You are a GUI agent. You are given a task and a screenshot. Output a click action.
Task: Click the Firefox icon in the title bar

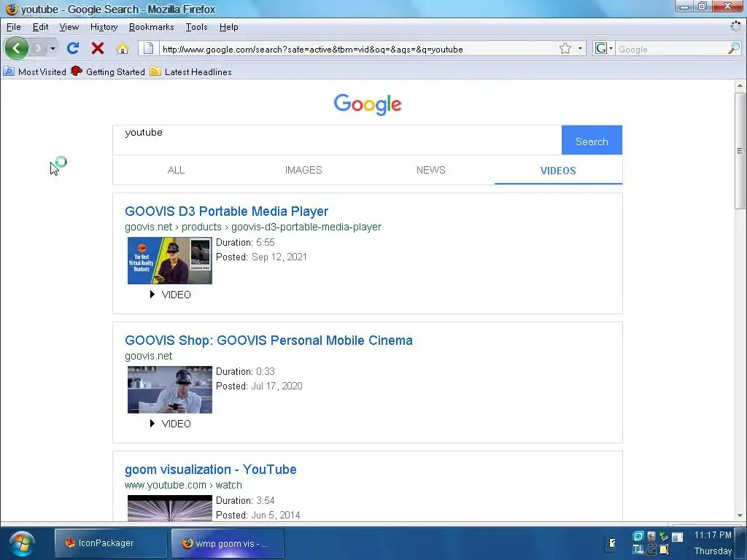tap(12, 9)
